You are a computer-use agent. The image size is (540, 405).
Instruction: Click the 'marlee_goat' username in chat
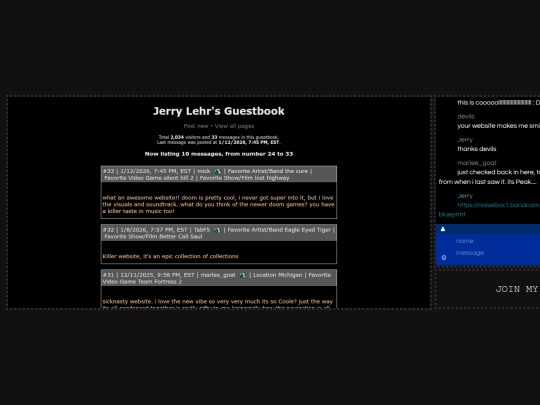click(x=477, y=163)
